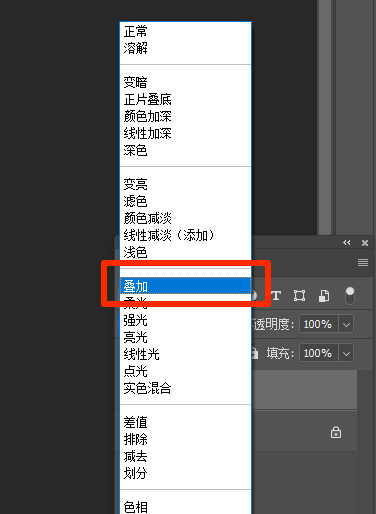This screenshot has width=376, height=514.
Task: Choose 强光 blend mode
Action: pos(185,320)
